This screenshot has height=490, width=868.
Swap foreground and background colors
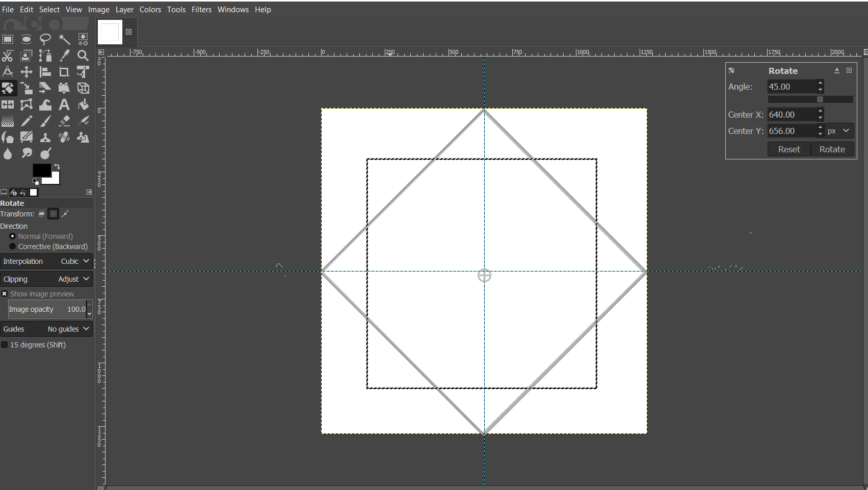[x=57, y=167]
